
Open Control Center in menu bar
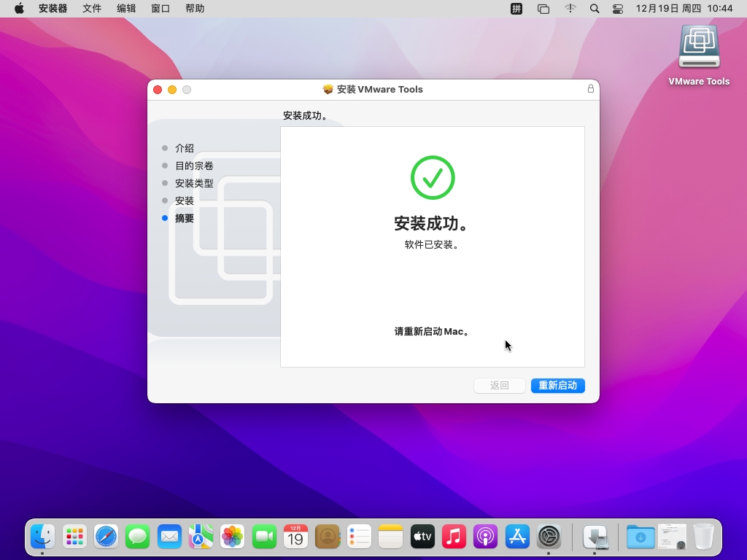click(x=618, y=9)
